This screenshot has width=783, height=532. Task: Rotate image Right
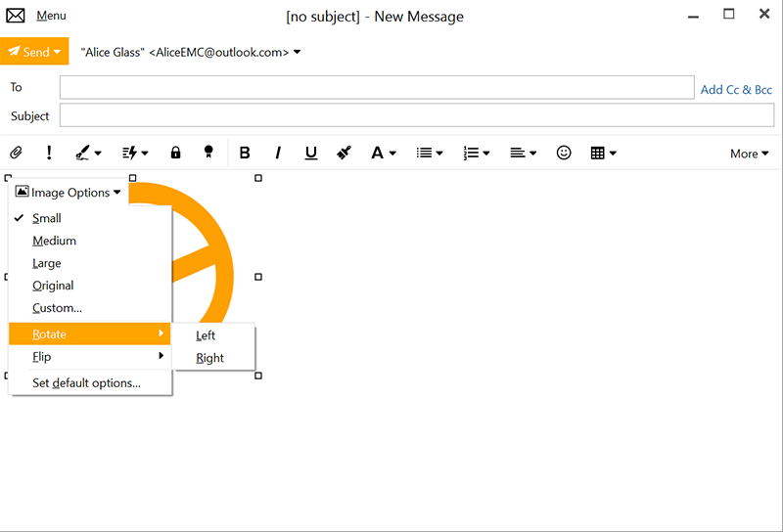click(x=214, y=358)
